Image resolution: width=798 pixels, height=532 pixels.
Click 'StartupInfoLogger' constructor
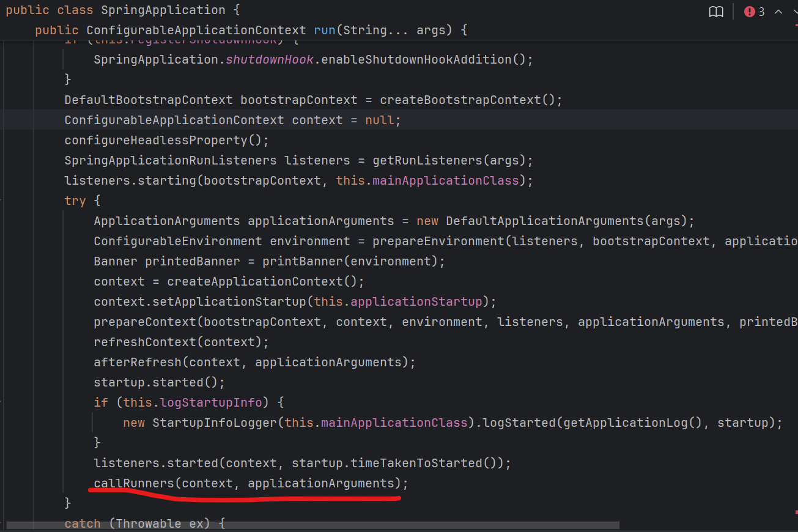pos(215,423)
